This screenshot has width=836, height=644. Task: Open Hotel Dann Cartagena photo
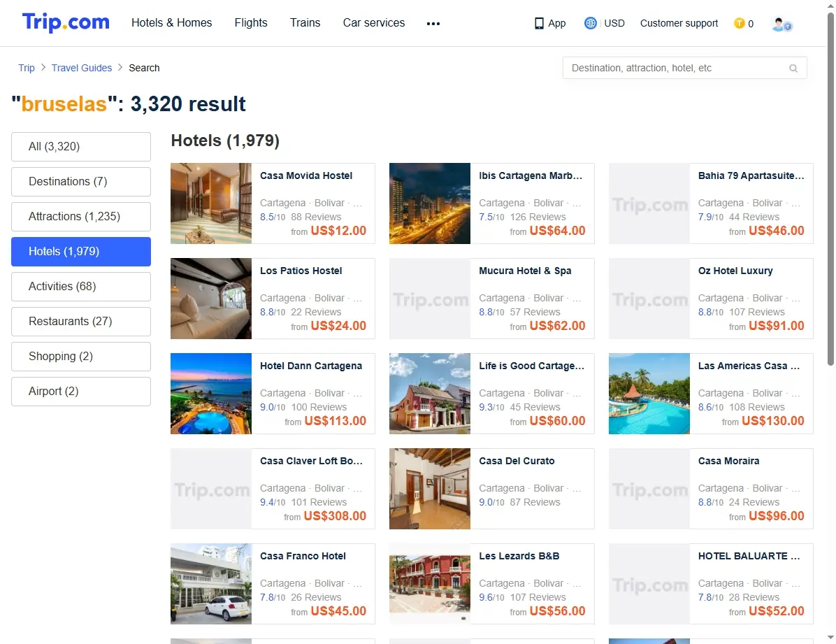[x=211, y=394]
